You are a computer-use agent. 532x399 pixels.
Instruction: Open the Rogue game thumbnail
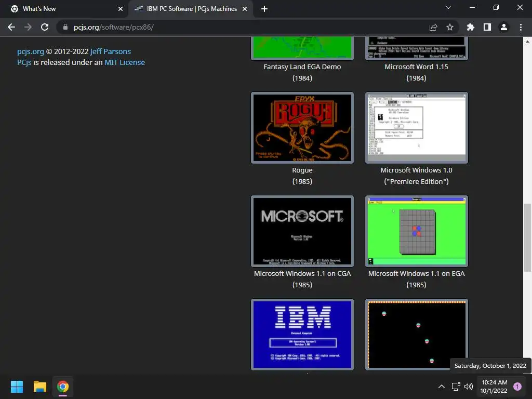pos(302,128)
